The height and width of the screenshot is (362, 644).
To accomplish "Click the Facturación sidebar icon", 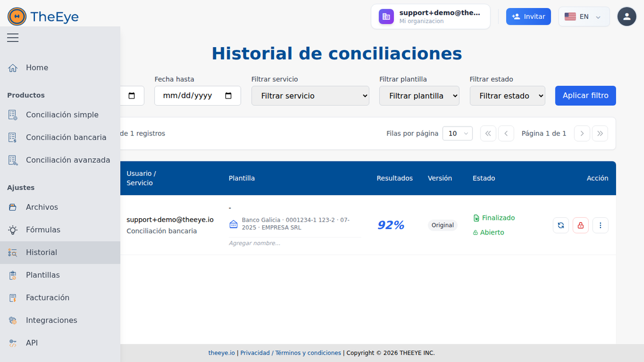I will click(x=13, y=298).
